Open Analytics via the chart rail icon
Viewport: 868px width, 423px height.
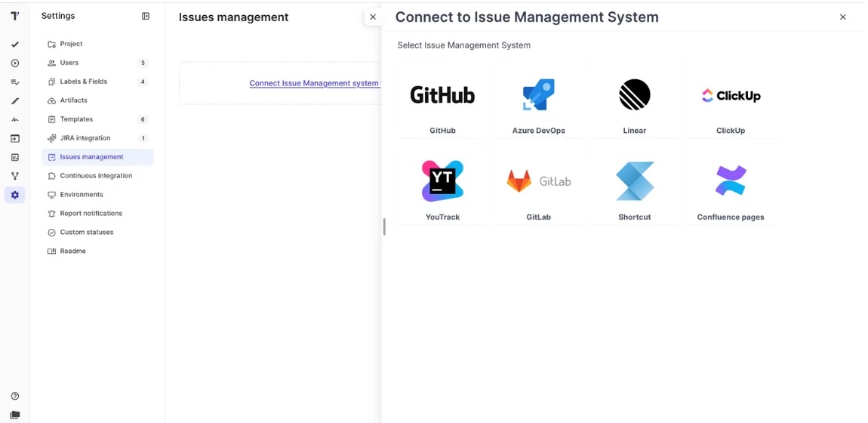(x=15, y=157)
